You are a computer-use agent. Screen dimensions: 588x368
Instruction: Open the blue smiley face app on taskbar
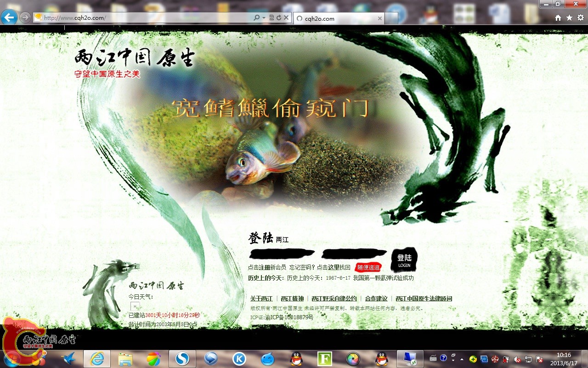click(267, 358)
